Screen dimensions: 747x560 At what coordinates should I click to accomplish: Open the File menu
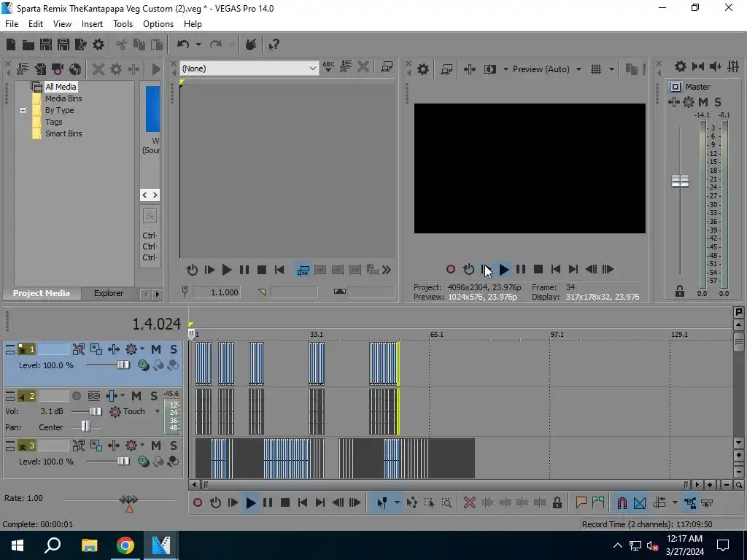12,24
